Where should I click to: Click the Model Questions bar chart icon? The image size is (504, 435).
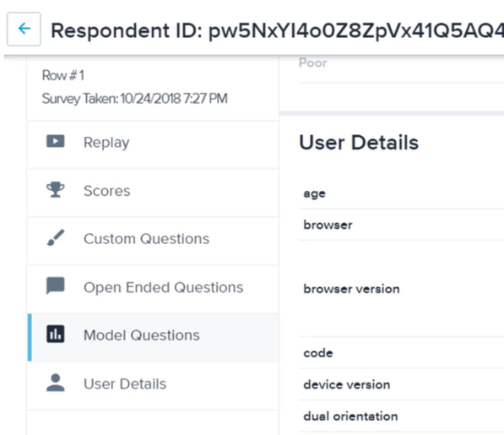(55, 334)
